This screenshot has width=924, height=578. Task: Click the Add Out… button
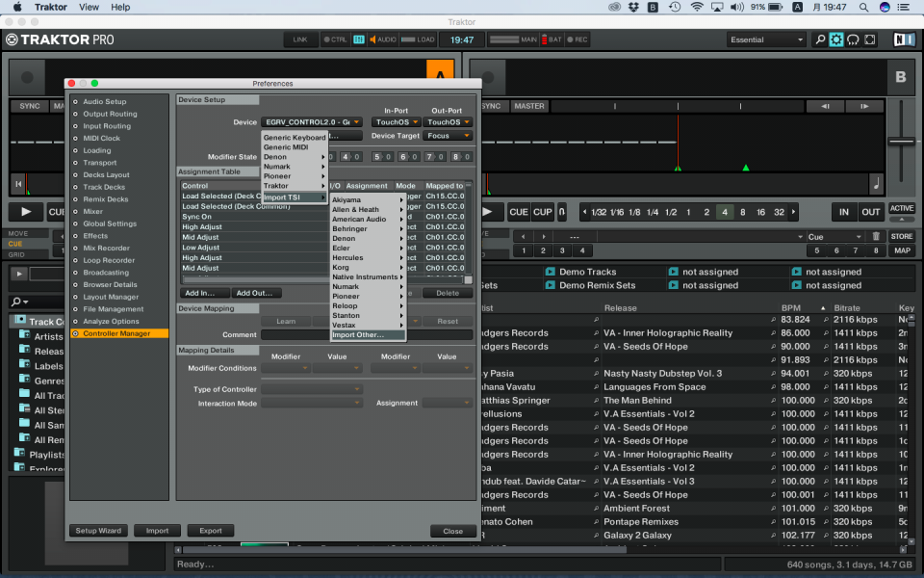[x=254, y=293]
